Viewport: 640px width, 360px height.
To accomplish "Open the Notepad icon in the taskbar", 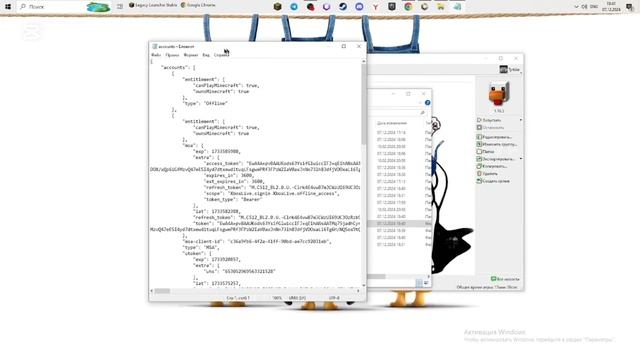I will [x=457, y=7].
